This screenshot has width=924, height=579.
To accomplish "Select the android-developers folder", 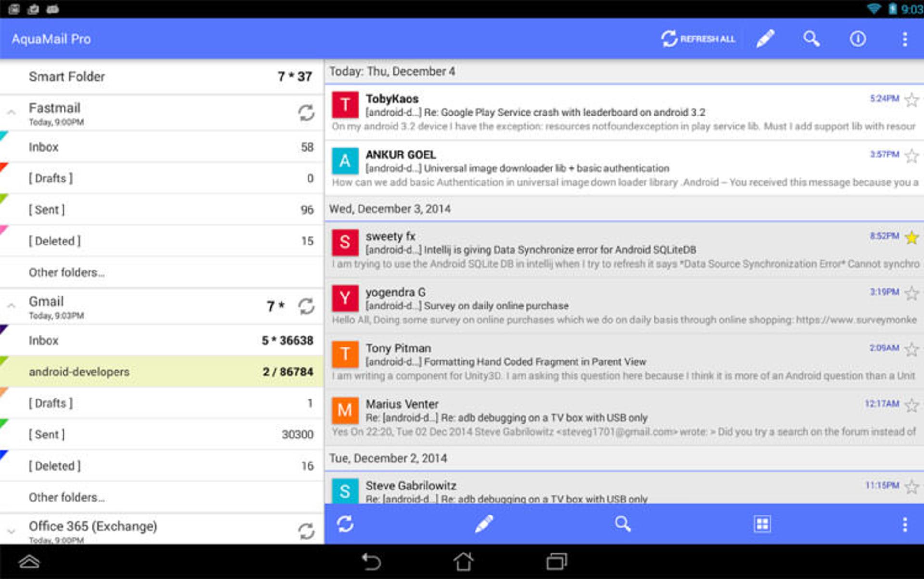I will click(x=162, y=372).
